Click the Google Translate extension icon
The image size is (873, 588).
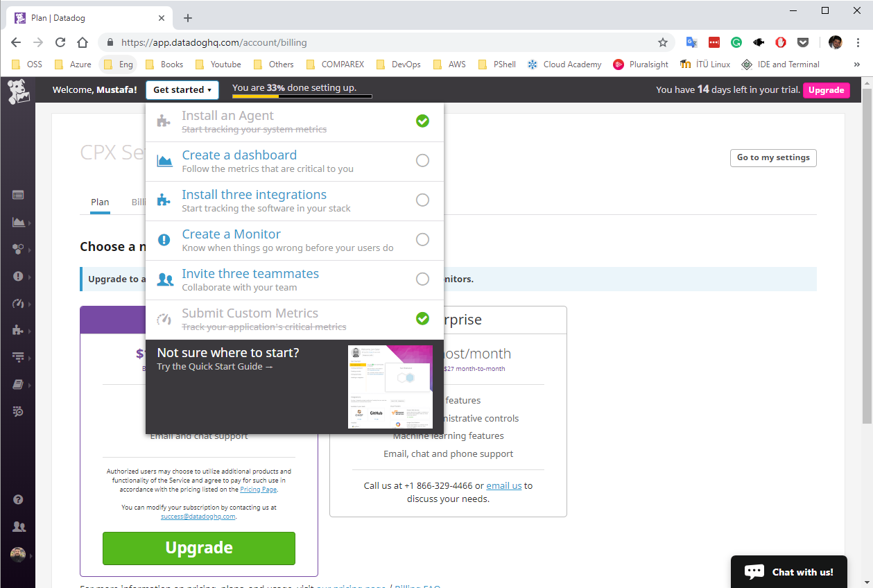[x=691, y=42]
